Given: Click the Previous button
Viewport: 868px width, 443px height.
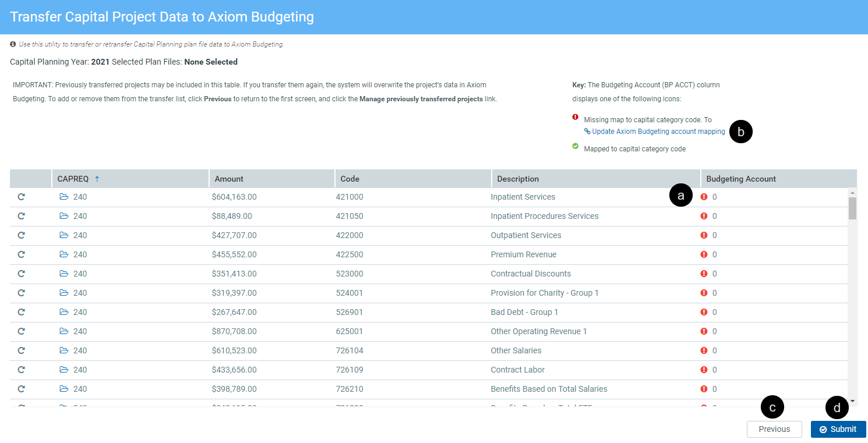Looking at the screenshot, I should click(774, 429).
